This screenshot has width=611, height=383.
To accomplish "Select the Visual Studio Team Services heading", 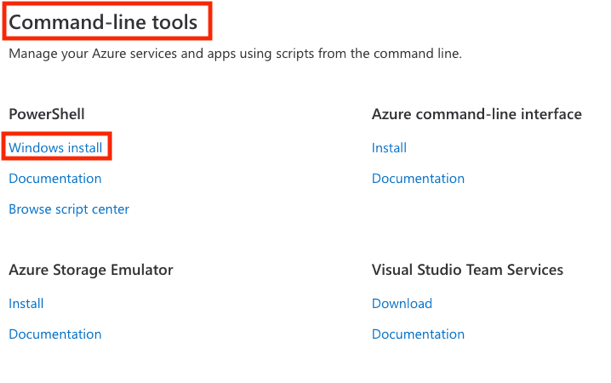I will click(x=468, y=270).
